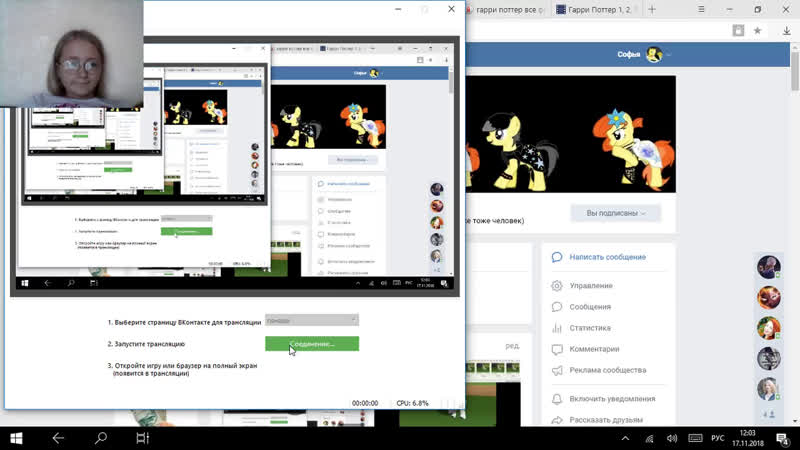Click the green Соединение… broadcast button
The image size is (800, 450).
coord(312,344)
